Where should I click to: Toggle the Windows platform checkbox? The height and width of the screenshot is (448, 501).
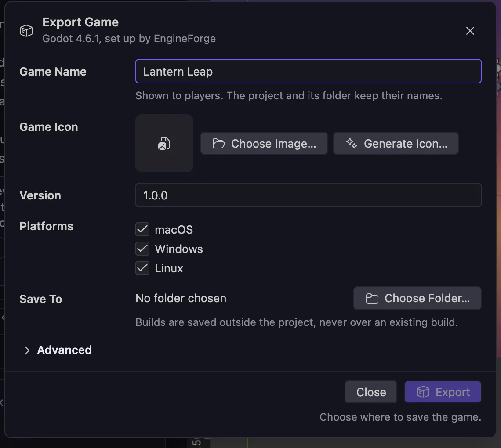pos(142,249)
